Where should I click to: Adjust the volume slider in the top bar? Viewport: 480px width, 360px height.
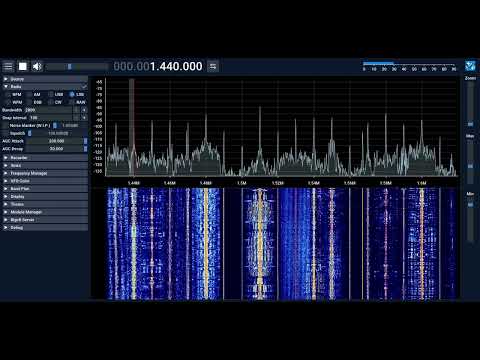click(77, 67)
